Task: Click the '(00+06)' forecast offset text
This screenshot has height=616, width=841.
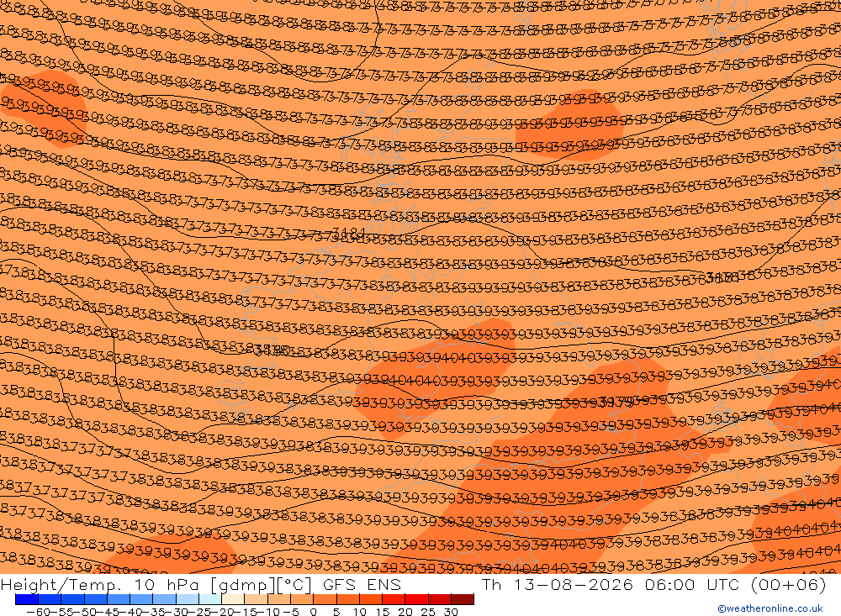Action: (x=789, y=584)
